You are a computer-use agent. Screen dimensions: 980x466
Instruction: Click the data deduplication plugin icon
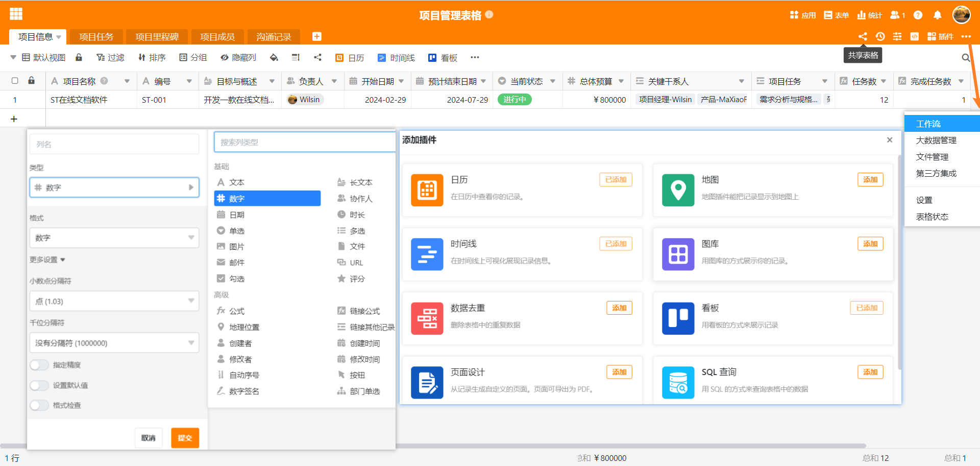click(x=427, y=318)
